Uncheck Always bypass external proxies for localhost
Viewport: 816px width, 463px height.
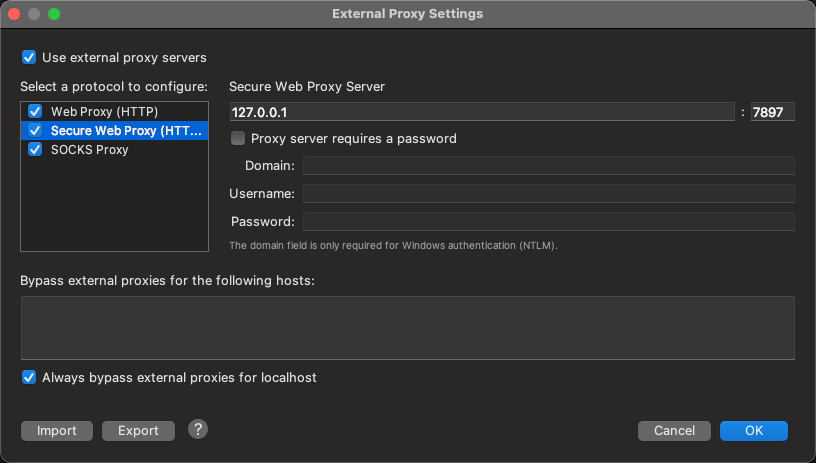tap(29, 377)
